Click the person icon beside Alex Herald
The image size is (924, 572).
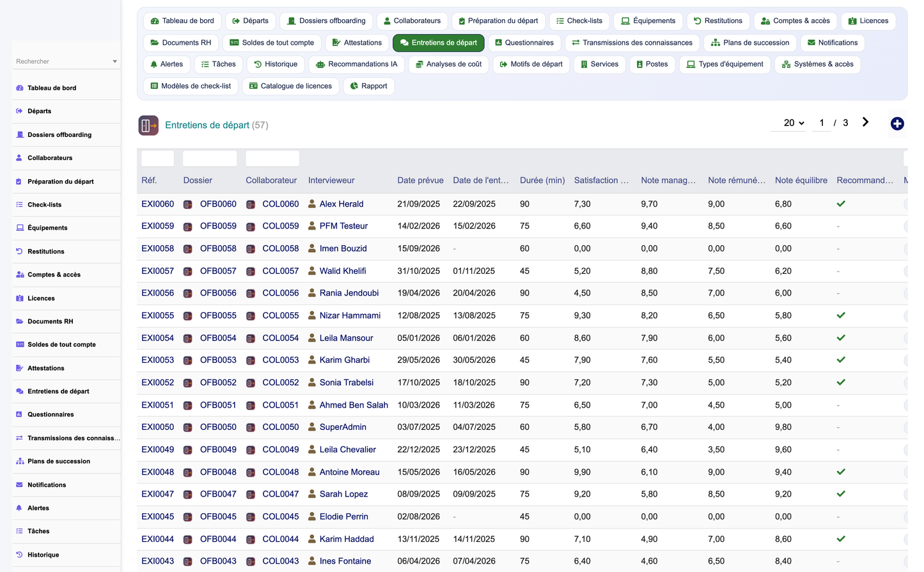(x=312, y=203)
